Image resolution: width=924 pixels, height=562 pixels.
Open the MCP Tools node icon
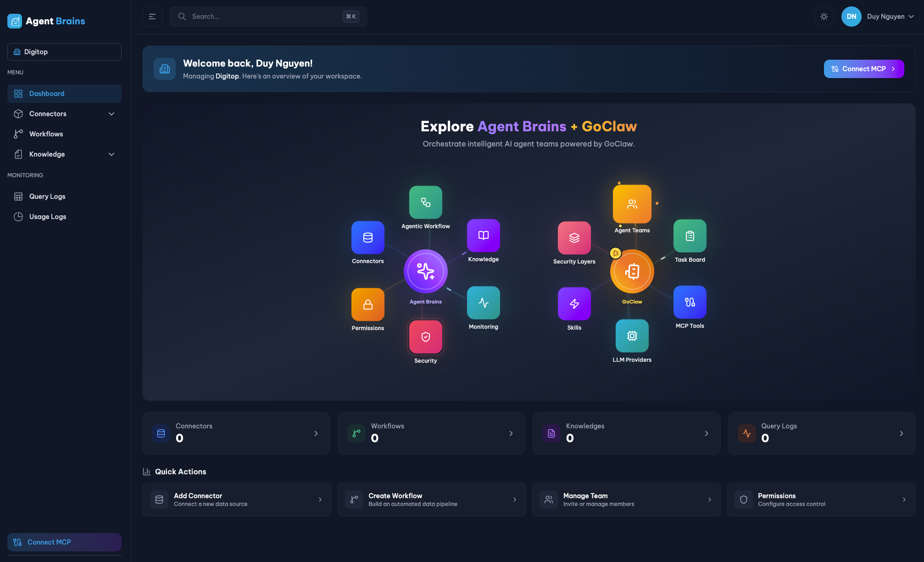(690, 303)
